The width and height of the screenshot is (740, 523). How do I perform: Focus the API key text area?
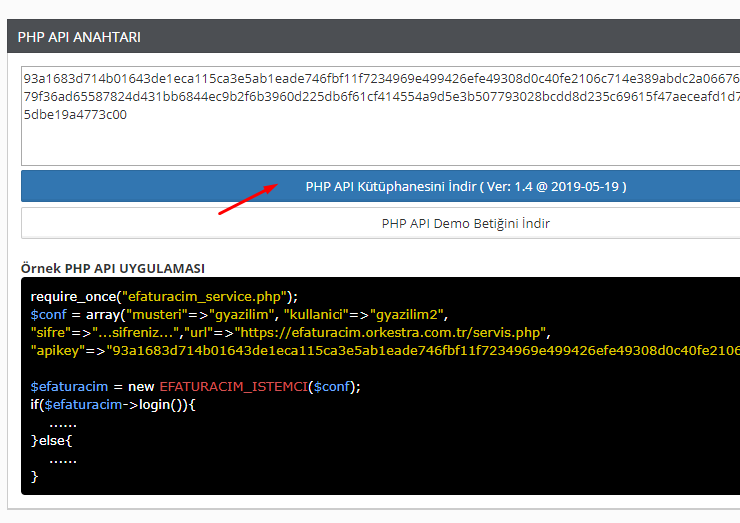click(380, 140)
